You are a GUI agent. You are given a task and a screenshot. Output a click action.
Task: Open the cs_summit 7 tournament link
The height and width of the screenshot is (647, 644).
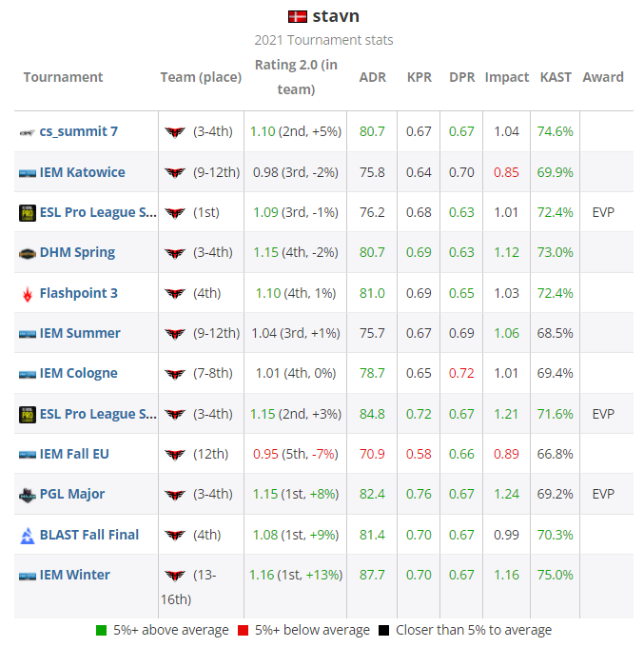[x=79, y=131]
